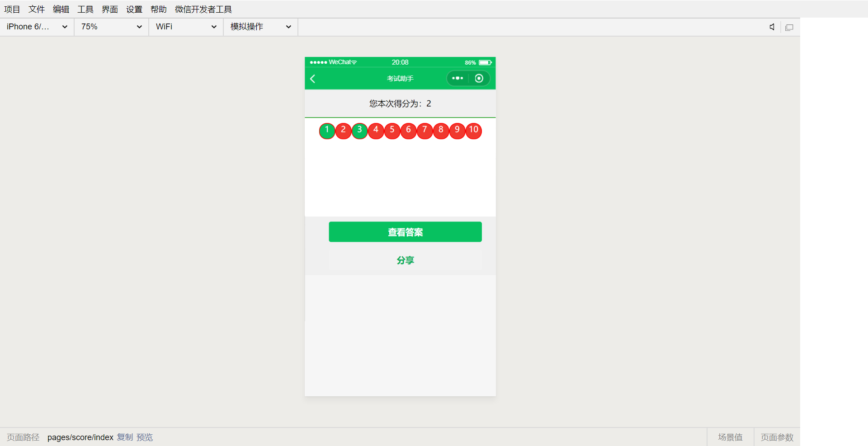Image resolution: width=868 pixels, height=446 pixels.
Task: Select question number 4 circle
Action: 376,131
